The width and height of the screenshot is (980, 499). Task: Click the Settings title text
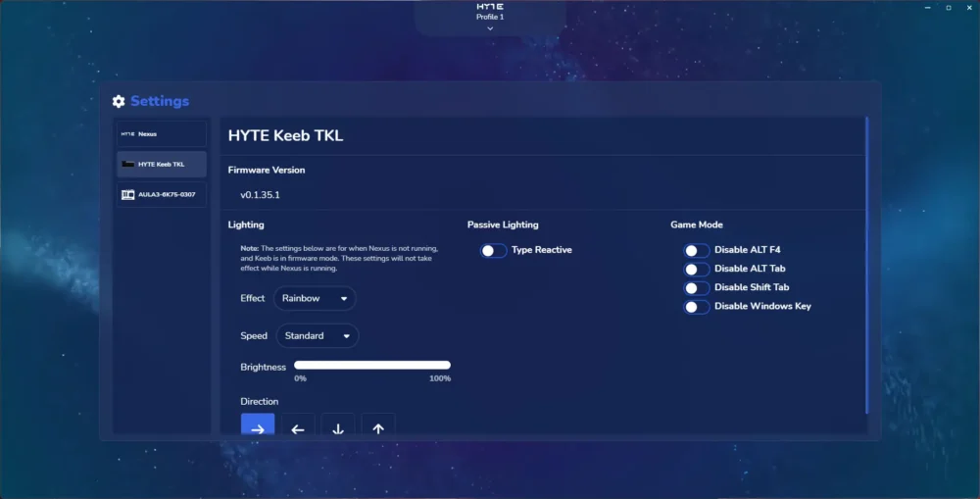(x=160, y=101)
